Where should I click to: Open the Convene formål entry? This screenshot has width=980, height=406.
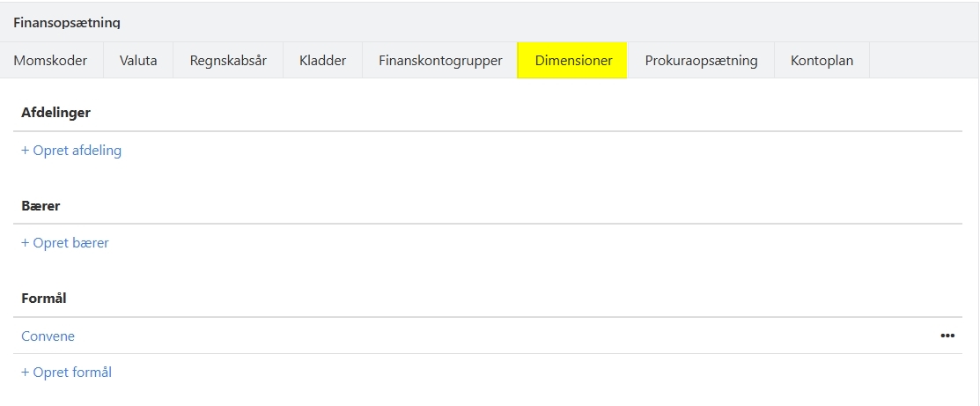point(48,336)
